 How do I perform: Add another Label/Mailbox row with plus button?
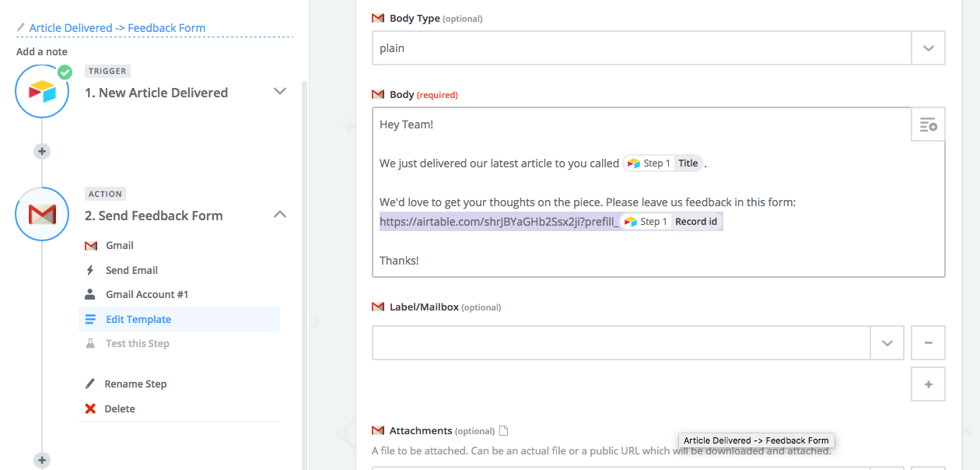pos(928,384)
